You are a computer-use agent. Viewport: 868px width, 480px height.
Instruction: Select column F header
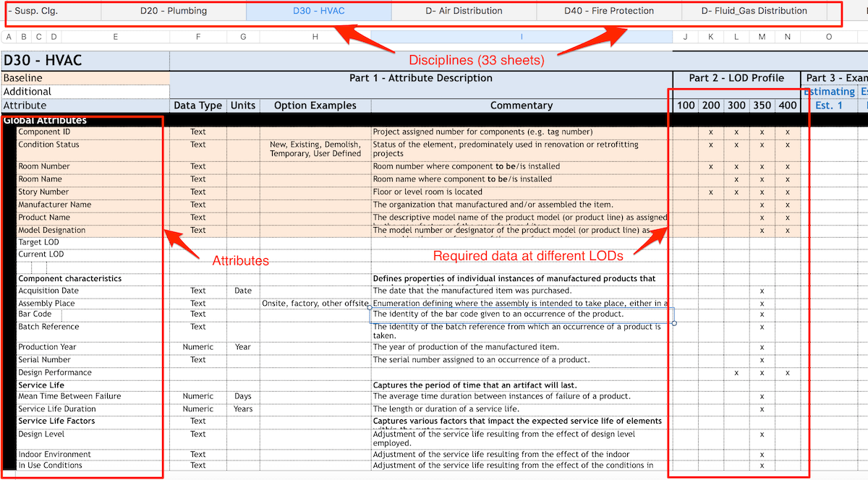pos(198,37)
